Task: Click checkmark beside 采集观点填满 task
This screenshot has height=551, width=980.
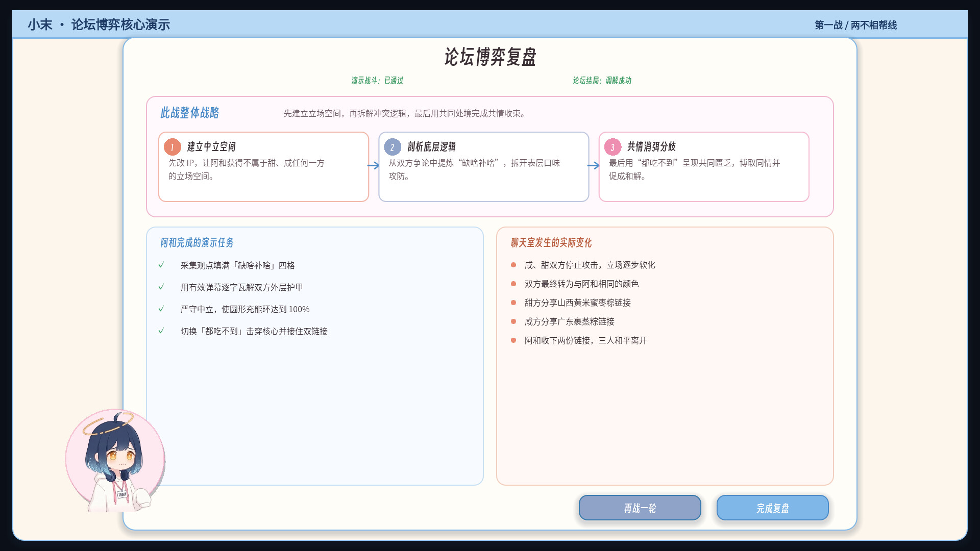Action: coord(161,265)
